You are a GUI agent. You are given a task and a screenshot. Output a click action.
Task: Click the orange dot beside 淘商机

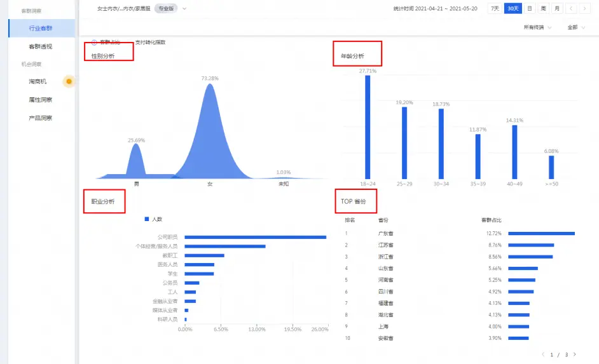69,81
